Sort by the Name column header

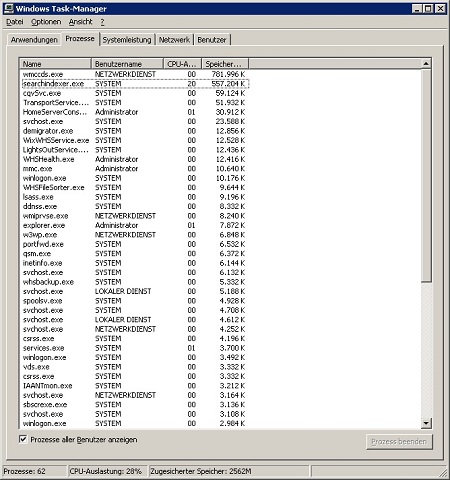[55, 64]
